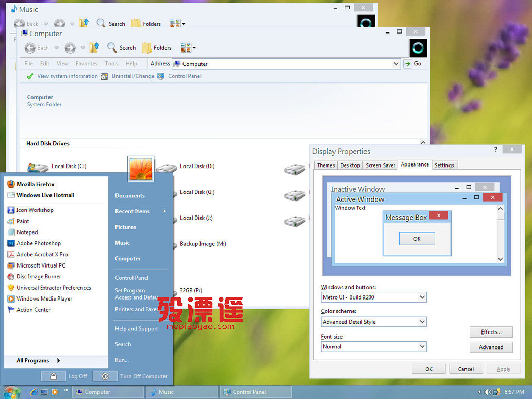Click the Computer address bar field
The height and width of the screenshot is (399, 532).
[286, 64]
